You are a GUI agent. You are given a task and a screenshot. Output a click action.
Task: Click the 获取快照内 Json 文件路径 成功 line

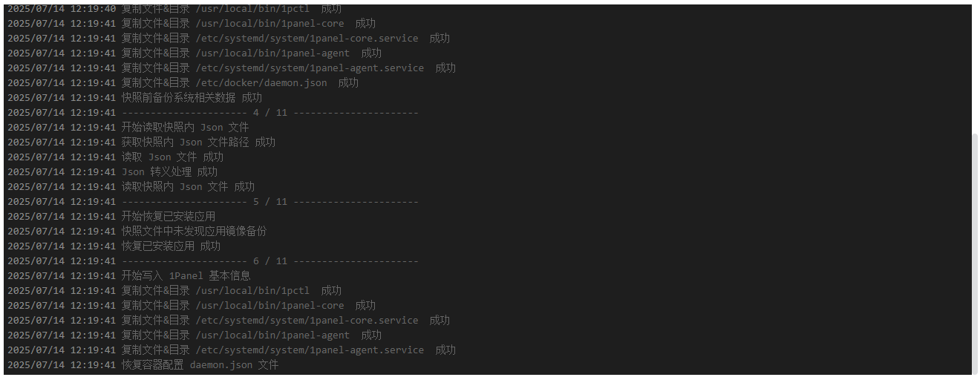(x=141, y=142)
